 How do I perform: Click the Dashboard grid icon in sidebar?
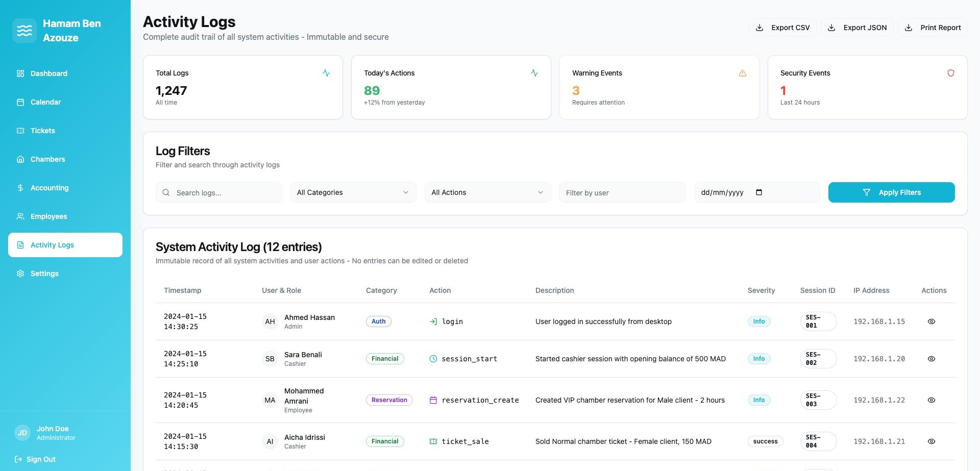click(20, 73)
